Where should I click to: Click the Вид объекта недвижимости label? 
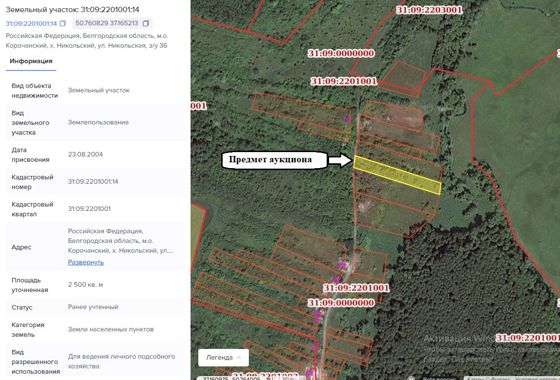(35, 91)
